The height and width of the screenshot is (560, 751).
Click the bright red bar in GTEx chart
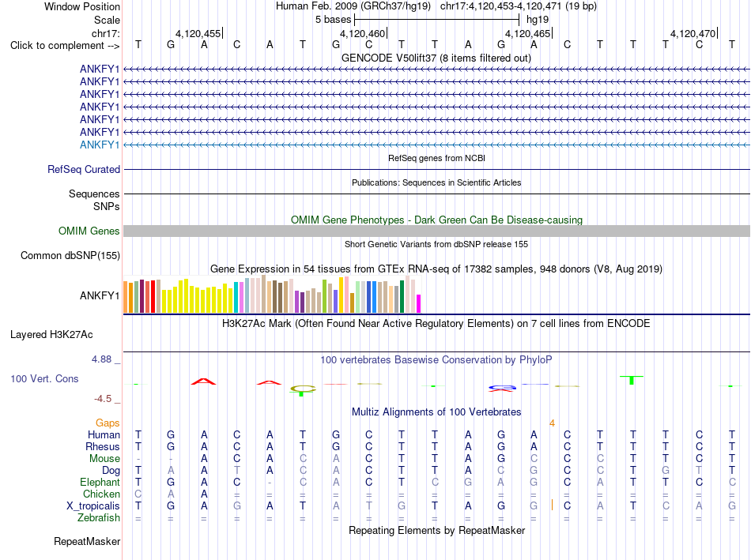(x=153, y=297)
